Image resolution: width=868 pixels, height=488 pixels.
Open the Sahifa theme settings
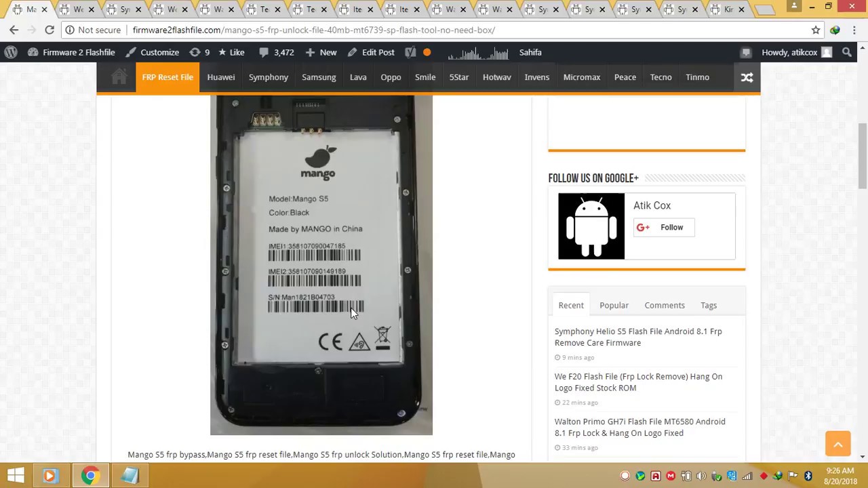(530, 52)
